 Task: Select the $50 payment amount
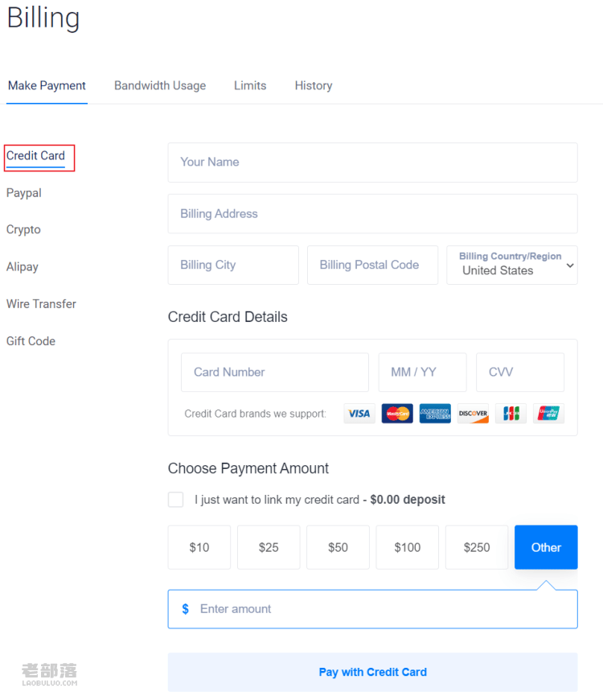tap(338, 547)
